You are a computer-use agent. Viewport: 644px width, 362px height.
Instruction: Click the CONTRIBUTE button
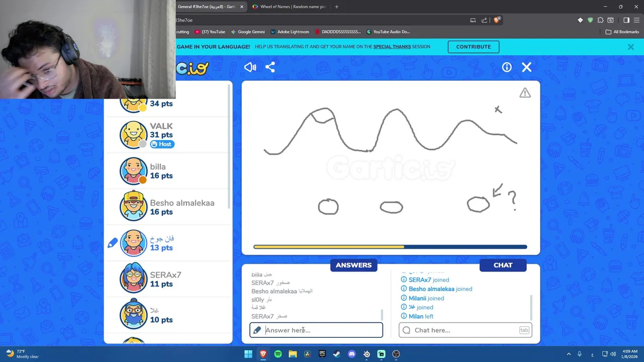pyautogui.click(x=473, y=47)
